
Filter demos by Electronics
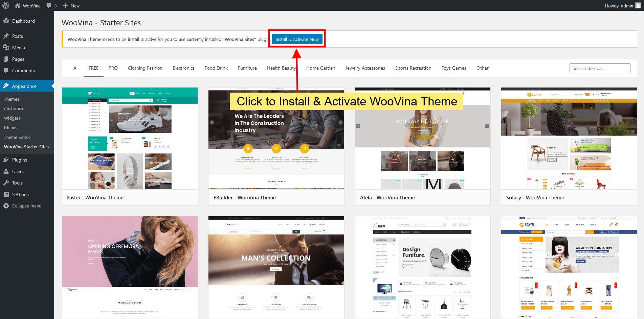click(184, 68)
